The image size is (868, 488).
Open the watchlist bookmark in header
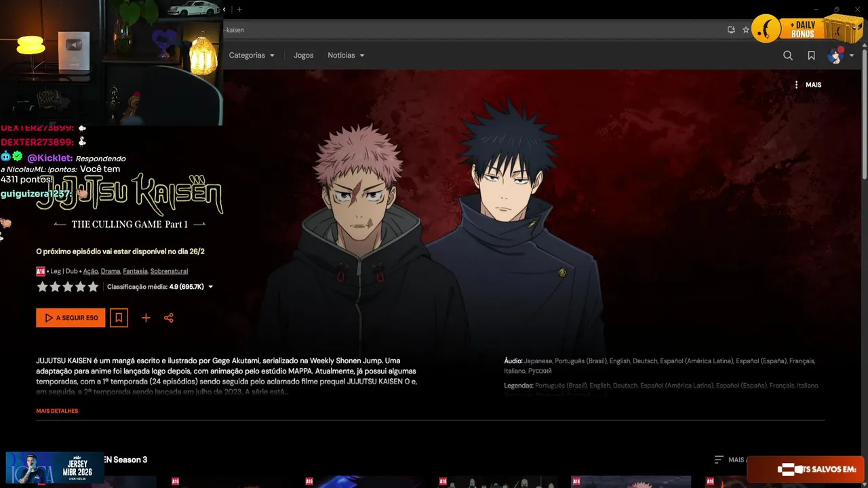(x=811, y=56)
